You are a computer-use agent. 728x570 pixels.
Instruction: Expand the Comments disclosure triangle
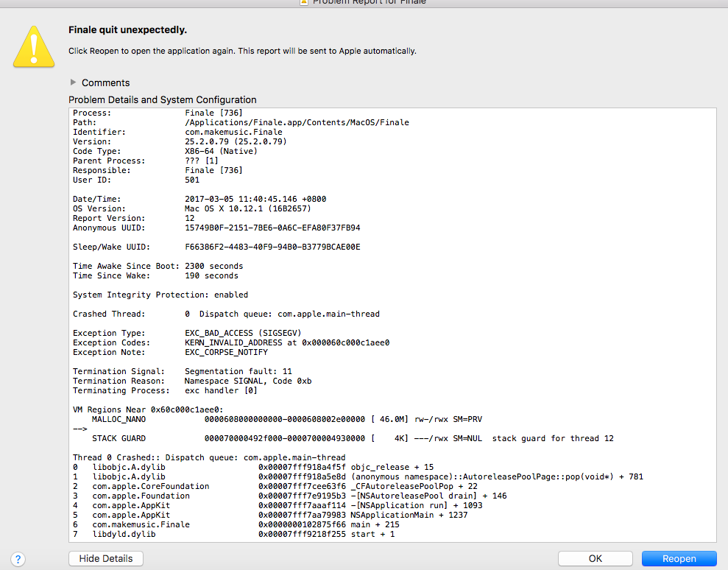(73, 82)
